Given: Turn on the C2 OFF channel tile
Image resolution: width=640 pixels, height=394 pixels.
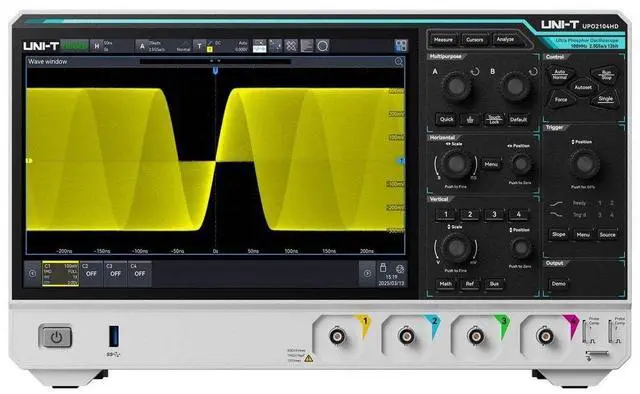Looking at the screenshot, I should (91, 274).
